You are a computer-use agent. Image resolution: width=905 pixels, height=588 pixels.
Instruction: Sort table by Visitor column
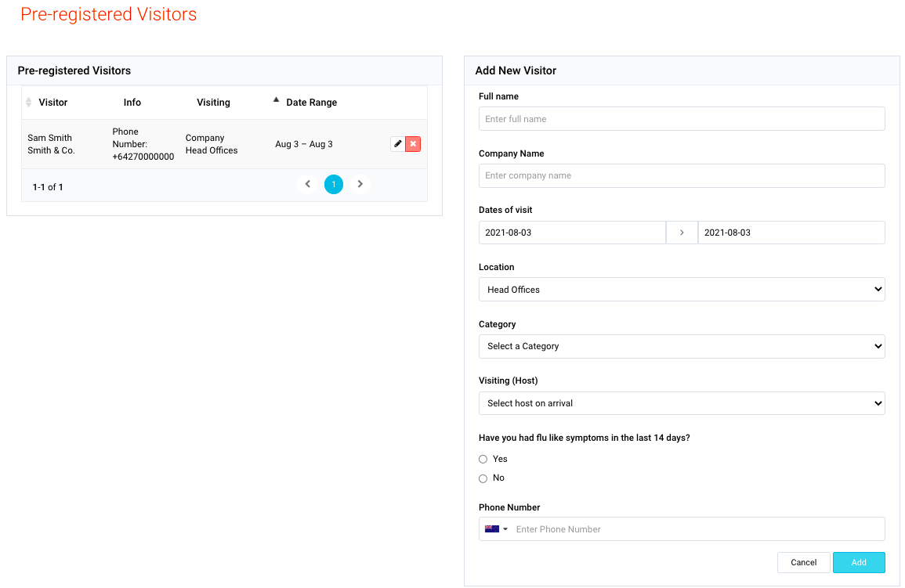click(47, 102)
